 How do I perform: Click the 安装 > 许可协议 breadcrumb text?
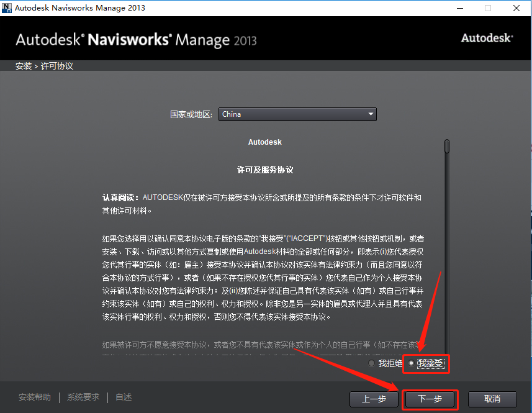point(44,66)
